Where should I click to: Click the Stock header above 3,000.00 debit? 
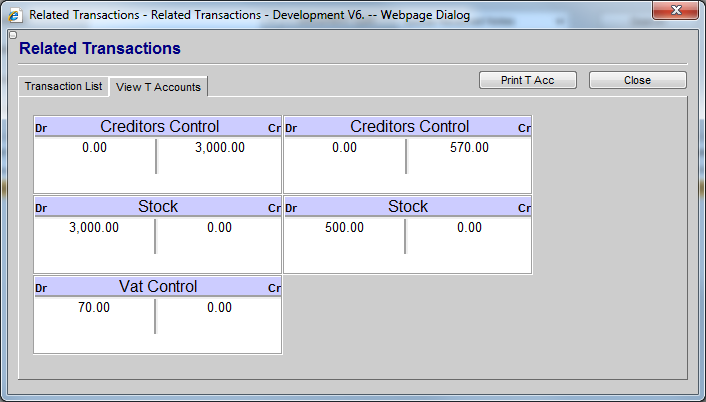tap(158, 207)
